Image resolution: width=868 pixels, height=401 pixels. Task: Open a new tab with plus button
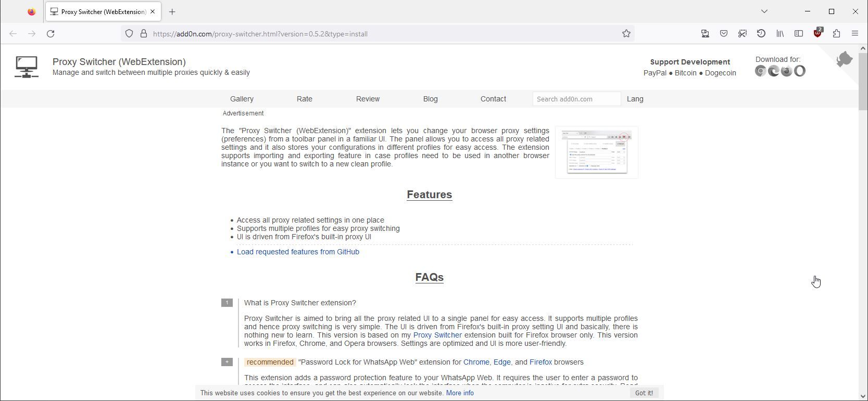172,11
